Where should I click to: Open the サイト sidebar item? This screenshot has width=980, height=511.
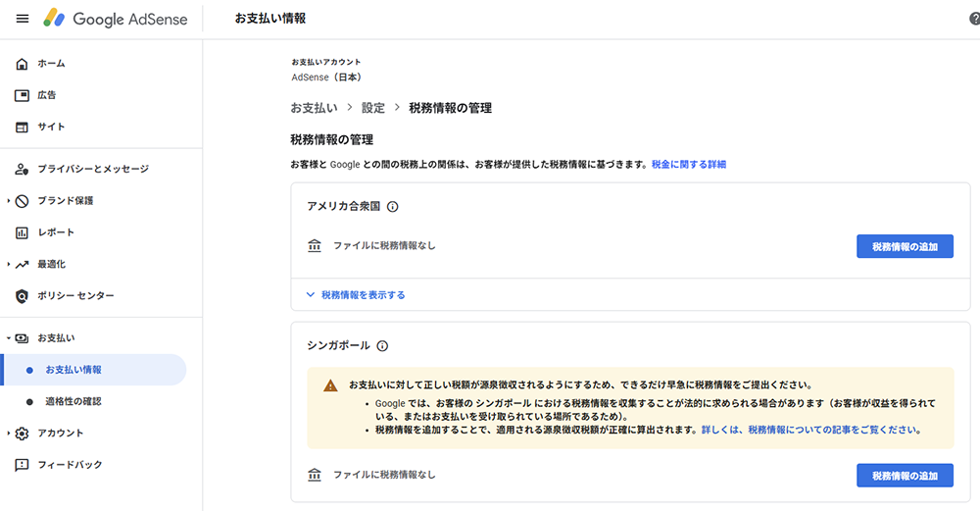(51, 127)
